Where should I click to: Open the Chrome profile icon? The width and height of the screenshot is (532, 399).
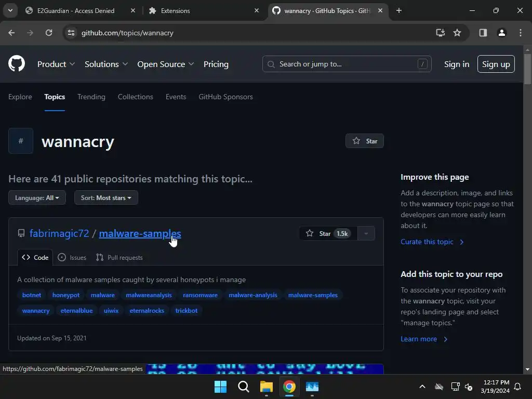coord(501,33)
